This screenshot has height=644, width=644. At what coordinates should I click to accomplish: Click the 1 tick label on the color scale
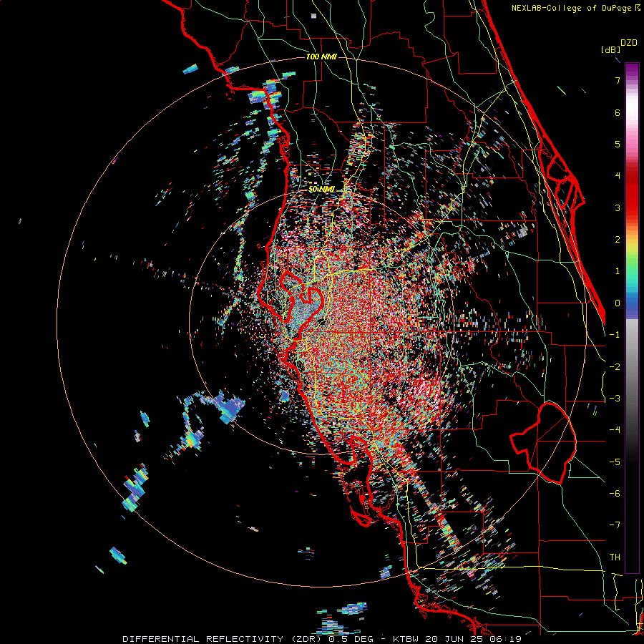(617, 271)
